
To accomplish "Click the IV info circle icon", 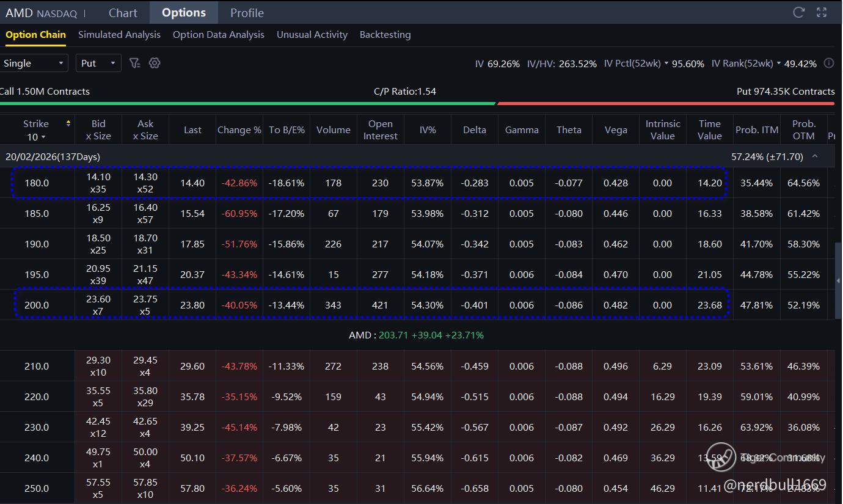I will (829, 63).
